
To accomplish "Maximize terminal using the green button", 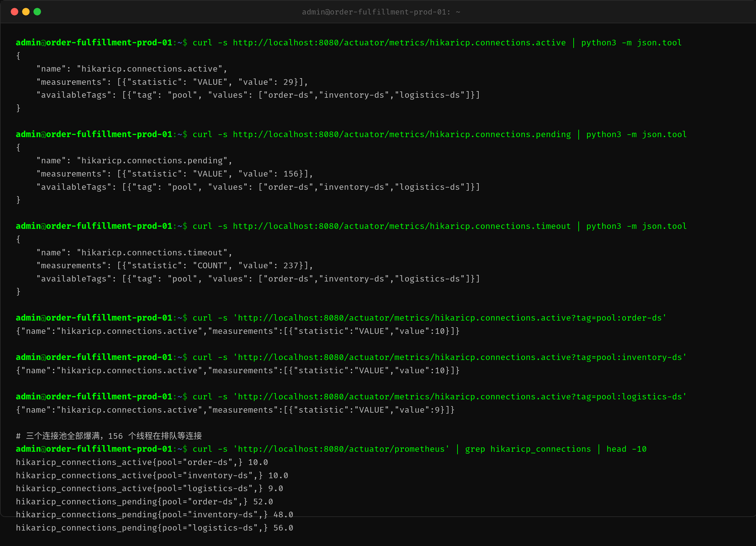I will coord(37,12).
